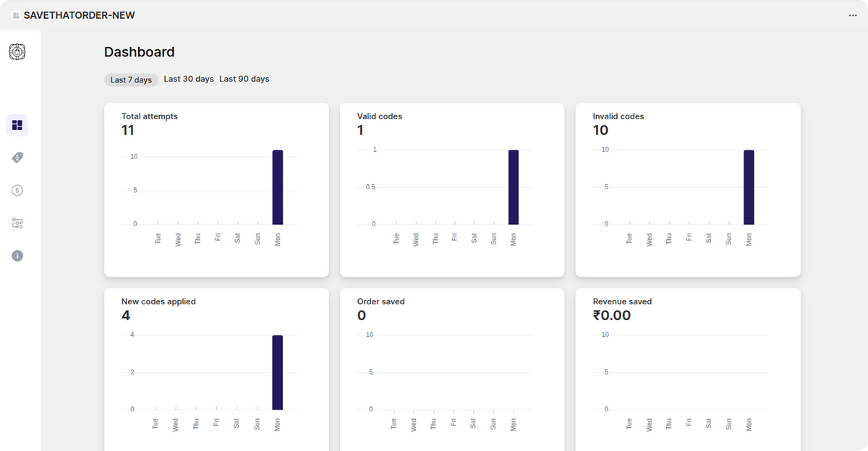Open the three-dot more options menu

point(852,15)
